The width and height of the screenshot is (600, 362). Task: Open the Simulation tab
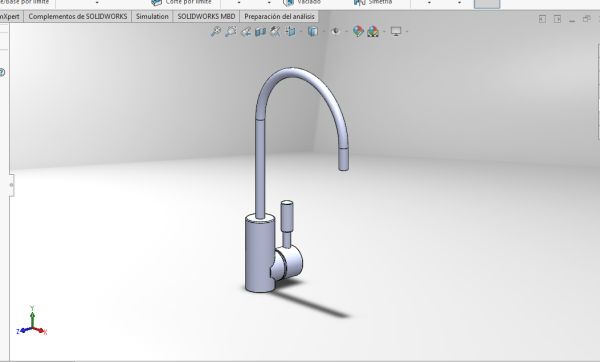[152, 16]
